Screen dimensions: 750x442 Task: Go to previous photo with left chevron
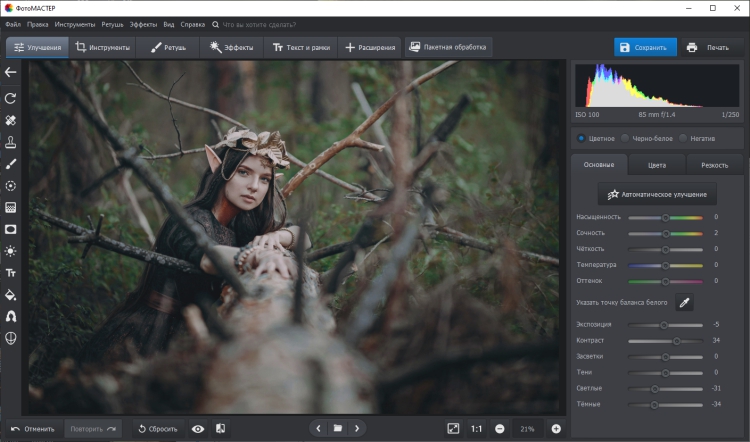tap(318, 428)
